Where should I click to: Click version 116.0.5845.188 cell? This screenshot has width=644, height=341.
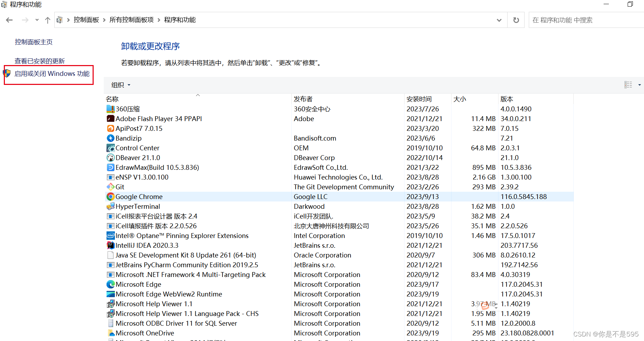click(x=524, y=197)
